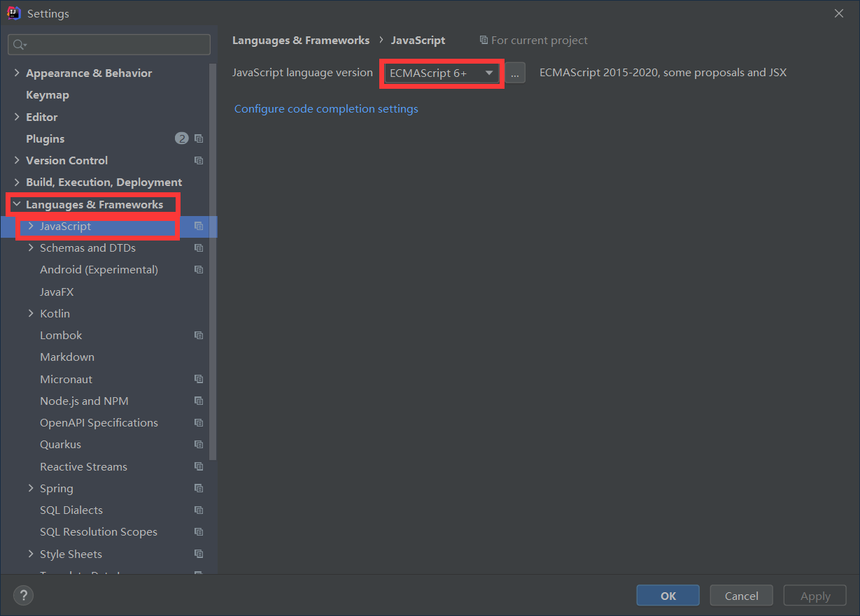This screenshot has height=616, width=860.
Task: Click Configure code completion settings link
Action: [x=326, y=108]
